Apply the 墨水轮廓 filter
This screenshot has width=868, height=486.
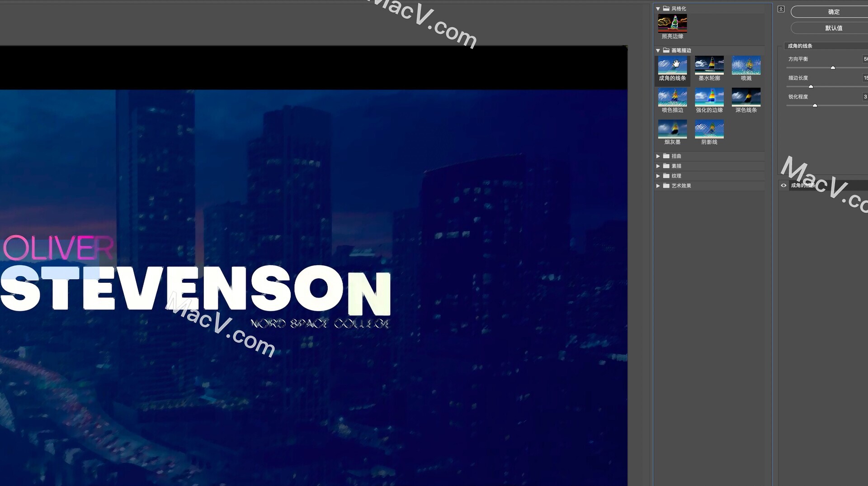point(709,66)
